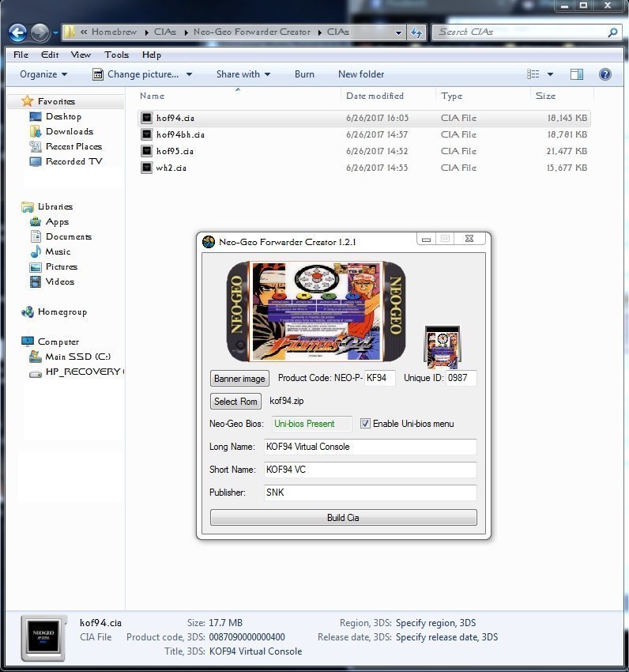Open the recent pages dropdown beside navigation arrows

pyautogui.click(x=55, y=32)
